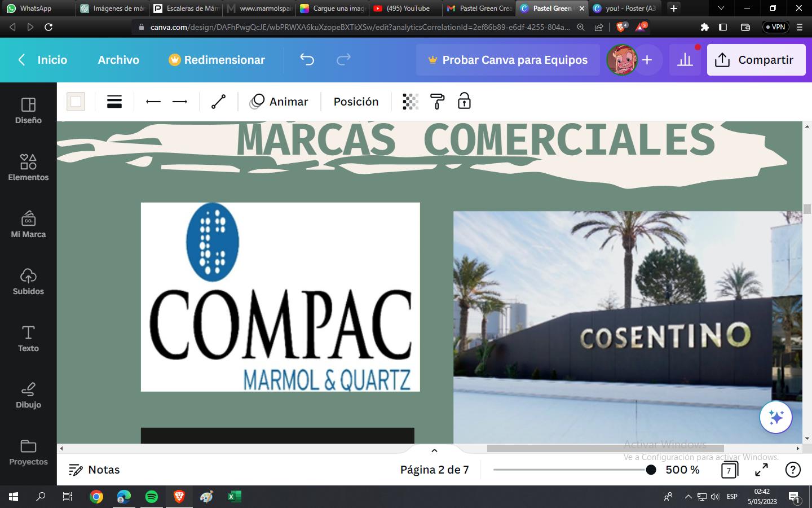Toggle the lock on the selected element

click(464, 102)
